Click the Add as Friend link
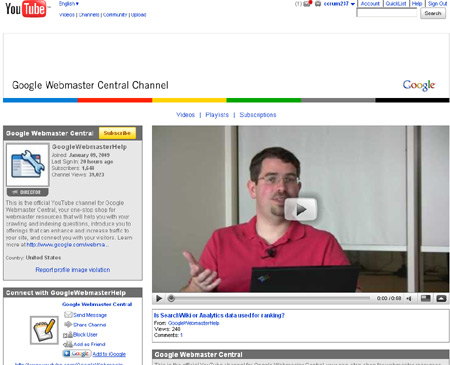This screenshot has width=450, height=365. (89, 344)
